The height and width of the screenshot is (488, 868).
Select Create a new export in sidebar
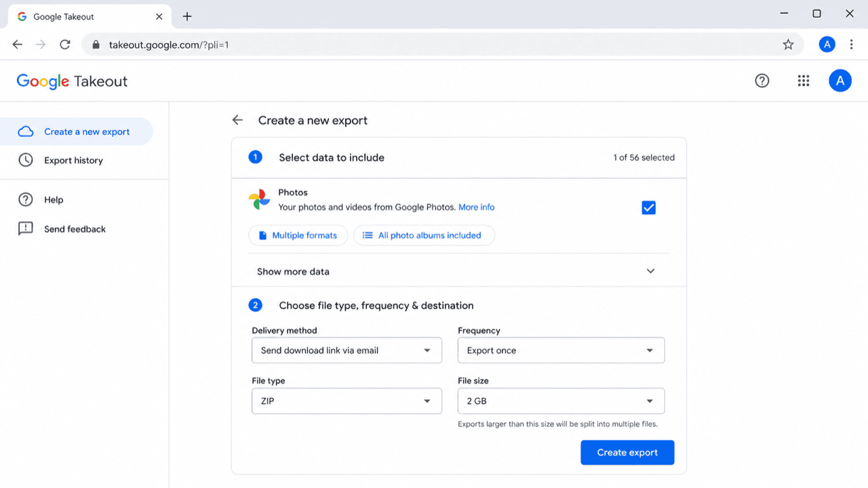pyautogui.click(x=76, y=131)
